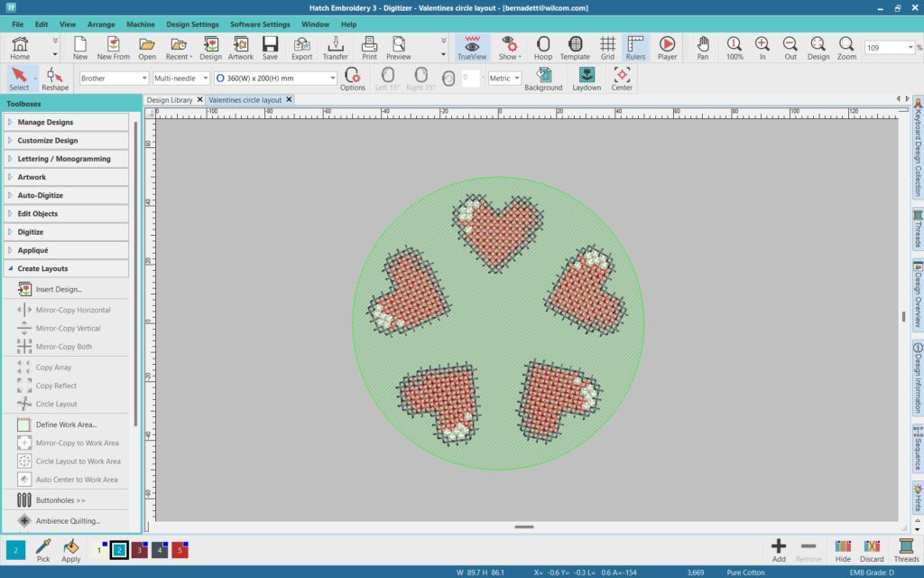Open the hoop size 360x200 dropdown
The width and height of the screenshot is (924, 578).
point(274,79)
